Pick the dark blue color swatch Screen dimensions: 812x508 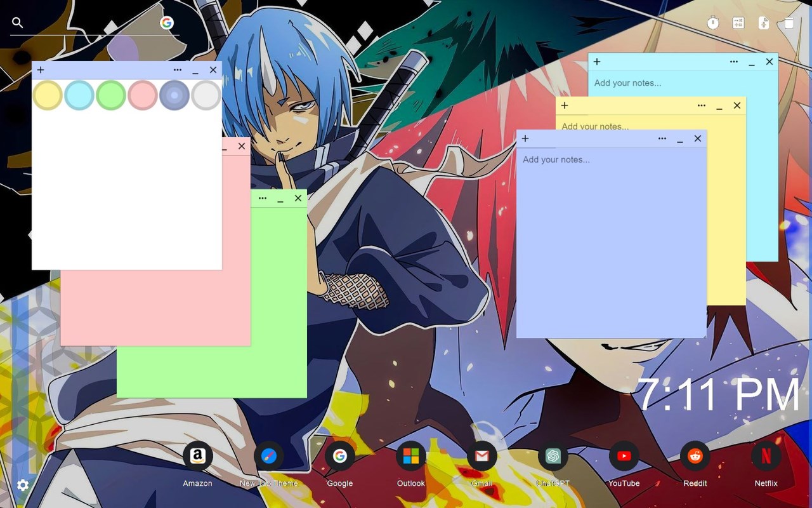(174, 95)
